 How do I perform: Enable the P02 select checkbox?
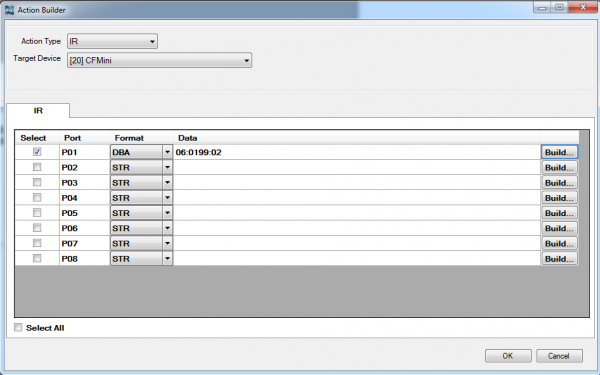(x=37, y=167)
